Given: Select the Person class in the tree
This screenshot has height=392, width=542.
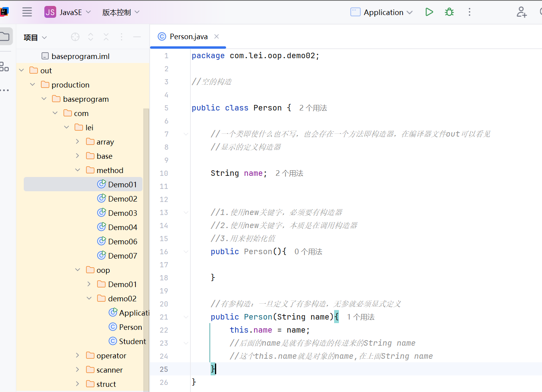Looking at the screenshot, I should click(x=126, y=327).
